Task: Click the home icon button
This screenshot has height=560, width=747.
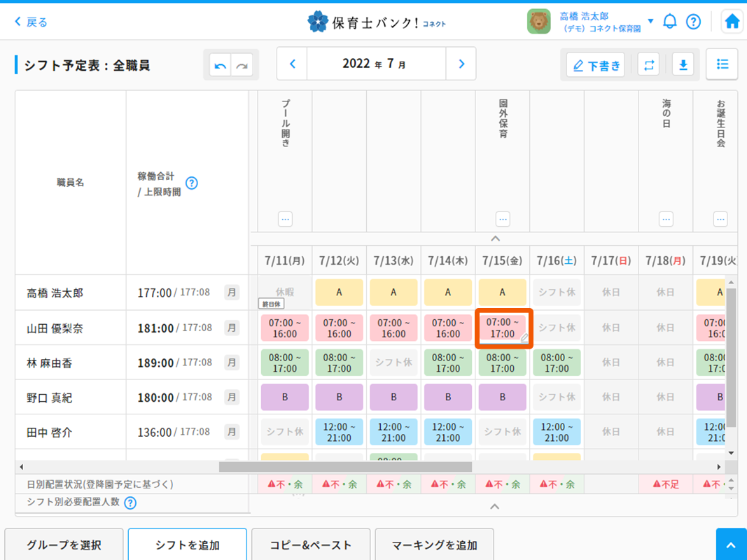Action: click(x=732, y=22)
